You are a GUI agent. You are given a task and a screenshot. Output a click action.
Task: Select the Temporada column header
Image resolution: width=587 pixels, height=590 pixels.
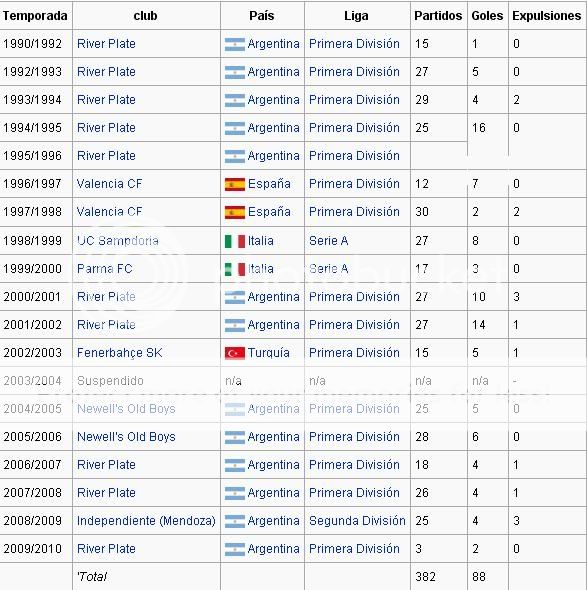[x=35, y=15]
